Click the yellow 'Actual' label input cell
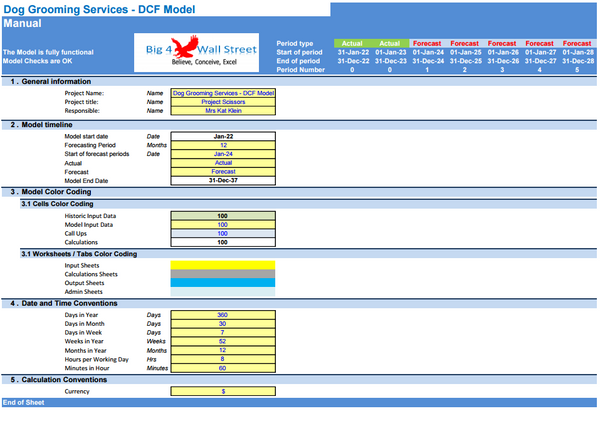 click(223, 163)
